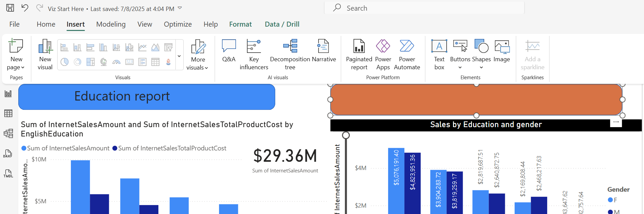Open the More visuals dropdown
The image size is (644, 214).
(x=198, y=67)
